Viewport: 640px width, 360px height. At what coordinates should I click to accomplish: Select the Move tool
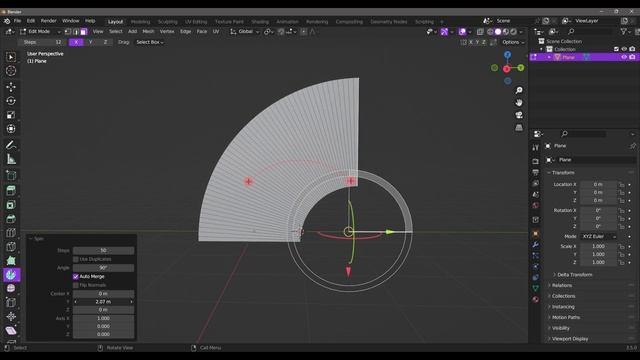(x=11, y=87)
